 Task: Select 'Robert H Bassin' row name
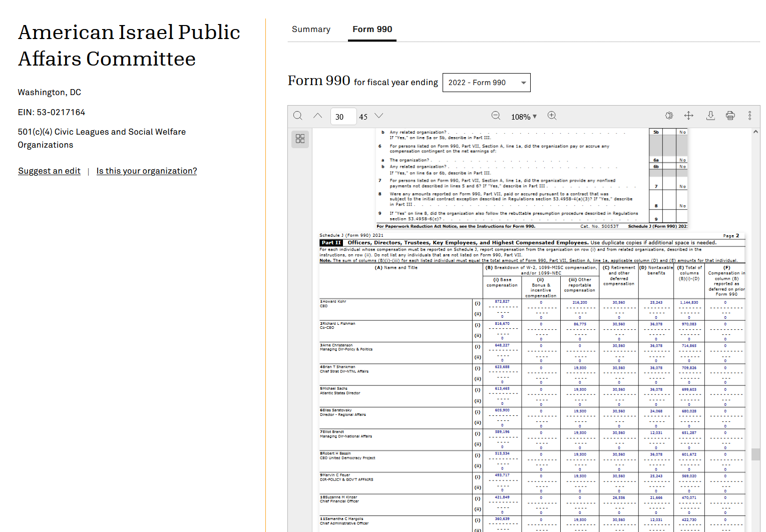(336, 453)
